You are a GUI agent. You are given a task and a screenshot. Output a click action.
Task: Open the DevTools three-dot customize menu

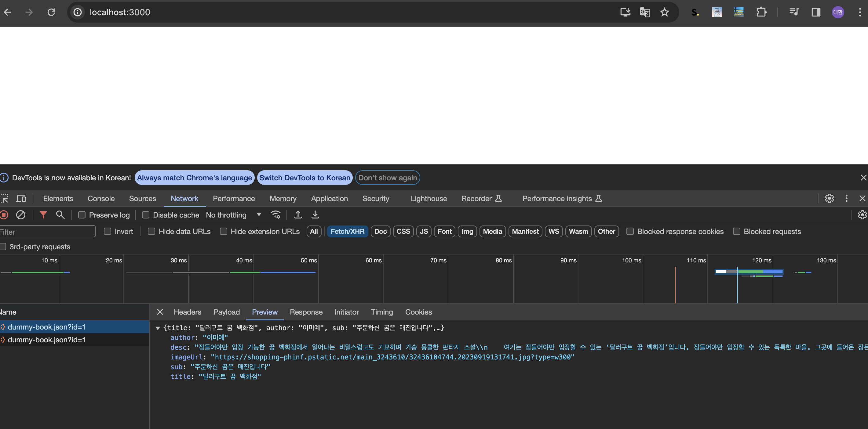coord(846,198)
